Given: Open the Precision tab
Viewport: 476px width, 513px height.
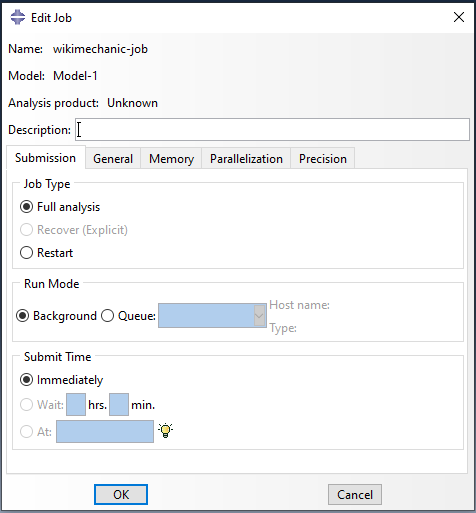Looking at the screenshot, I should pyautogui.click(x=323, y=158).
